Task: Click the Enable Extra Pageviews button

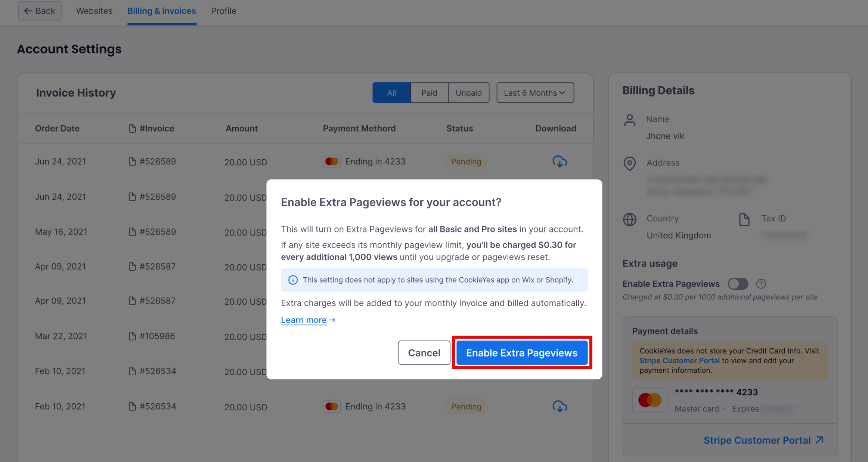Action: (x=521, y=352)
